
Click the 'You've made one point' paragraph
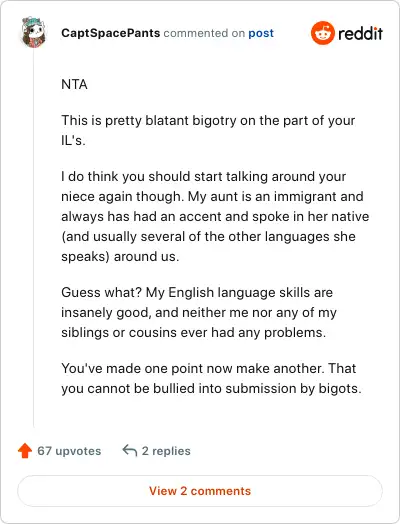[x=211, y=378]
